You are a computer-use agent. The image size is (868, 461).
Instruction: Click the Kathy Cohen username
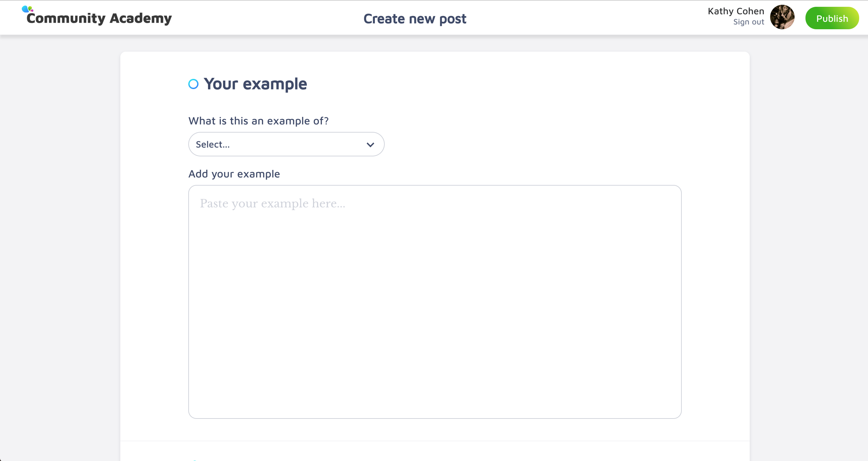click(736, 11)
